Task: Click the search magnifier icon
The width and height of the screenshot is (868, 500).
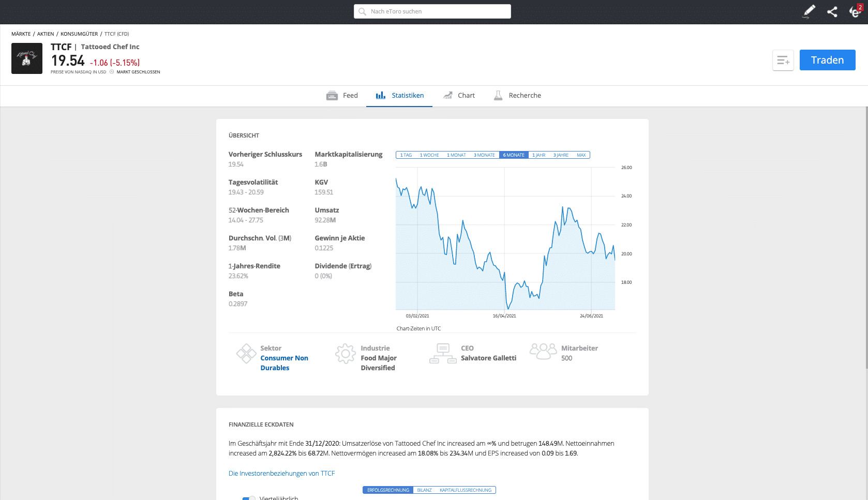Action: pyautogui.click(x=362, y=11)
